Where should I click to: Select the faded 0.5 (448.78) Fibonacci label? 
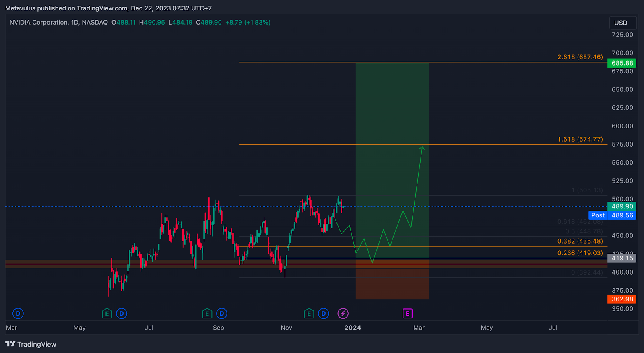584,231
